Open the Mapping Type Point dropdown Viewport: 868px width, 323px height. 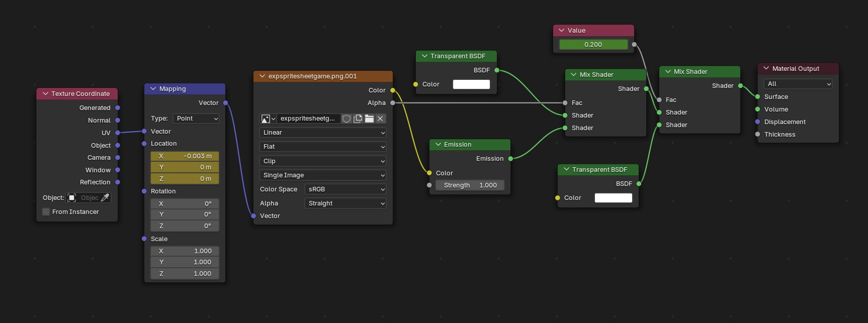point(196,119)
